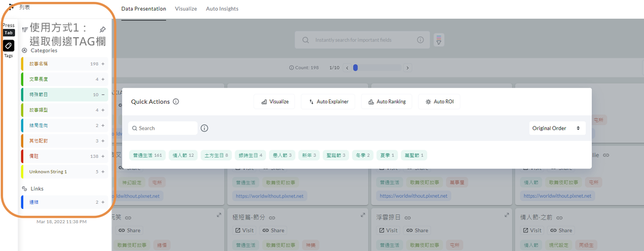Screen dimensions: 644x251
Task: Pin the tag sidebar with pushpin icon
Action: point(103,30)
